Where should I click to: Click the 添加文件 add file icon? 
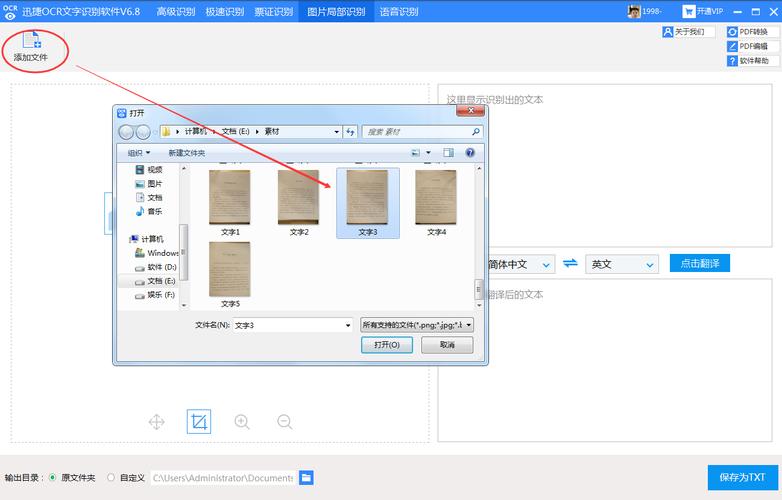[31, 47]
